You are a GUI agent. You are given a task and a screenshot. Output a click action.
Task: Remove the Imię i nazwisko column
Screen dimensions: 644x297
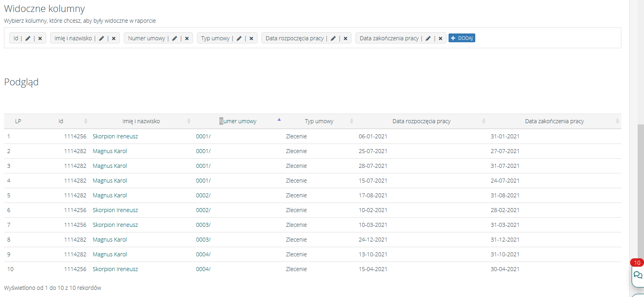coord(114,38)
